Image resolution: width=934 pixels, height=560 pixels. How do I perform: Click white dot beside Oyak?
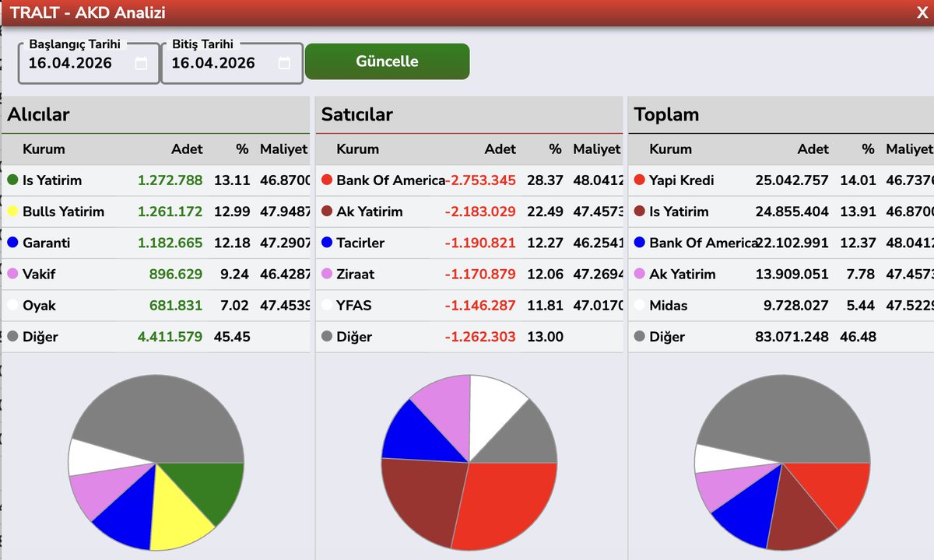tap(12, 305)
